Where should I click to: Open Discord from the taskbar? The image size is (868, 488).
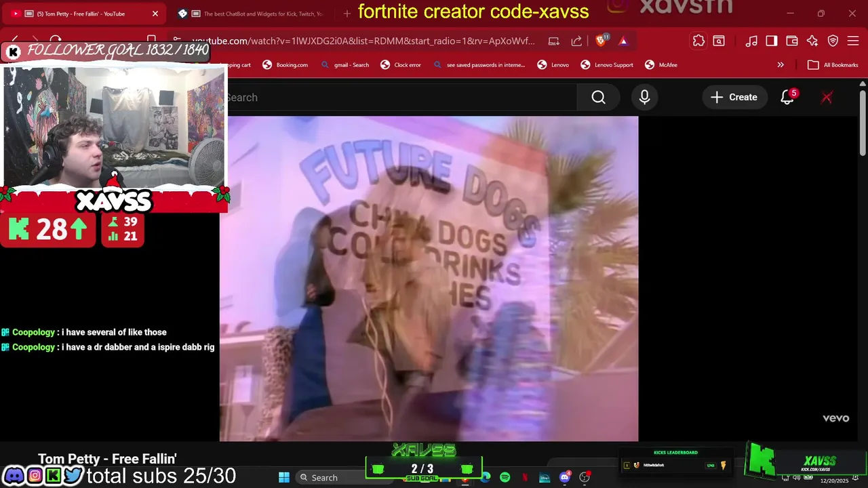[564, 477]
